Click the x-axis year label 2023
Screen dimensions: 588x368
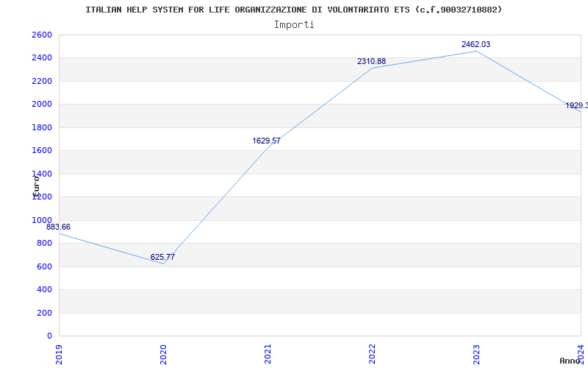(476, 354)
